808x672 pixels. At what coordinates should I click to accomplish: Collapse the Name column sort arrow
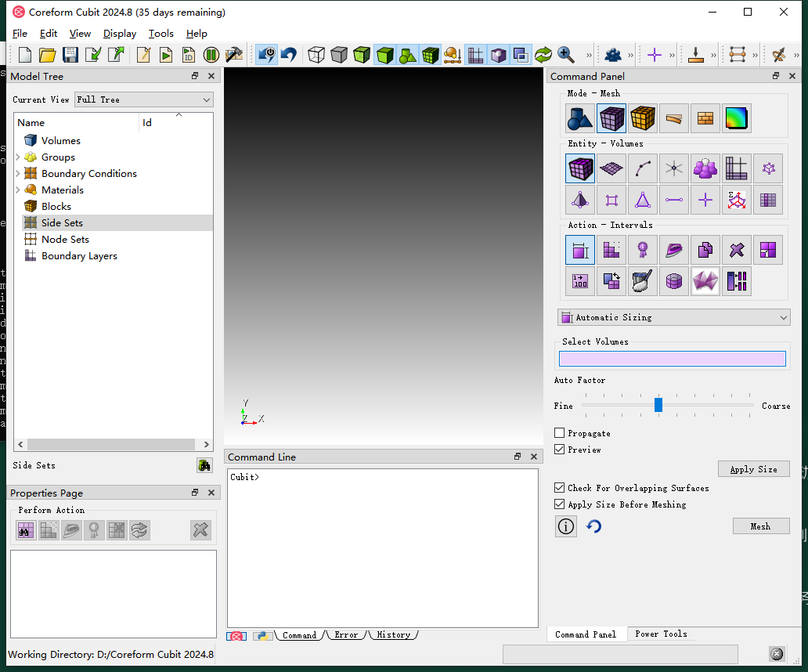pyautogui.click(x=179, y=115)
